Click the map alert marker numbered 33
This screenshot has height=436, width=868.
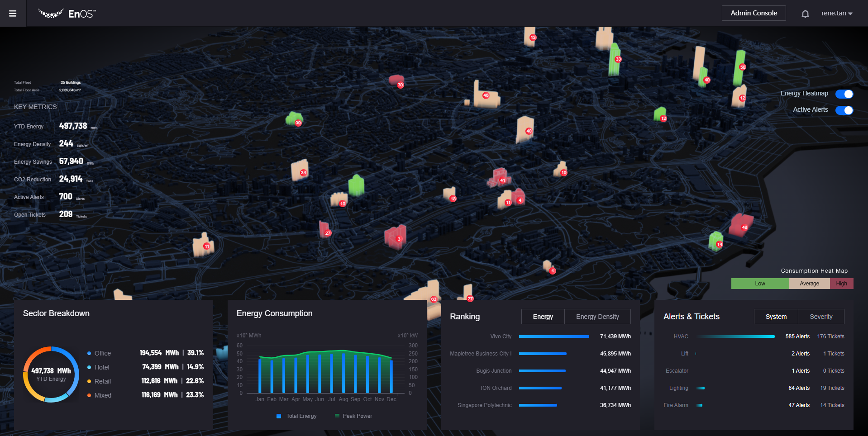[x=618, y=59]
